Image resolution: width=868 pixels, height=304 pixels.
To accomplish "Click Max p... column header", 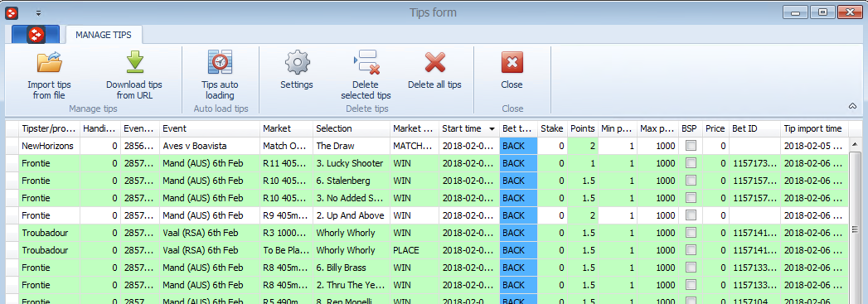I will [657, 128].
